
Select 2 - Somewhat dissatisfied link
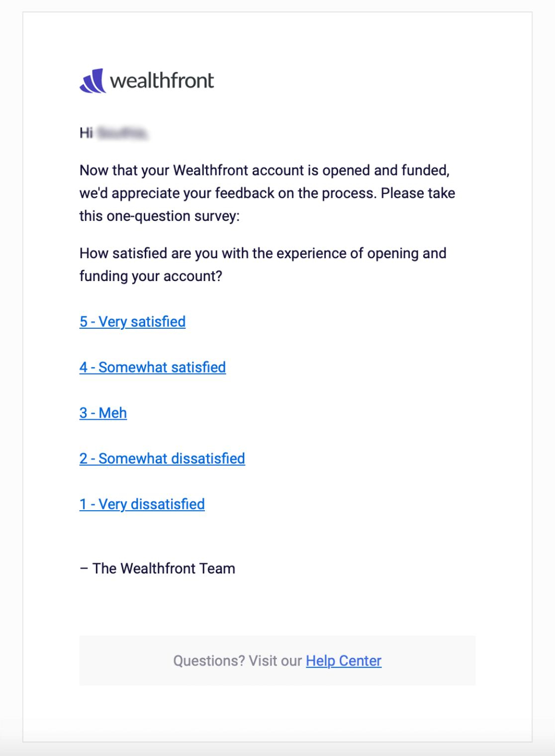point(162,459)
